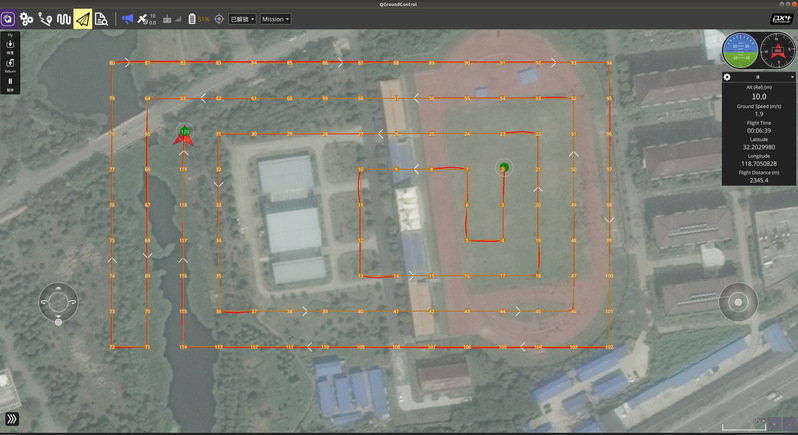This screenshot has width=798, height=435.
Task: Open vehicle setup gears icon
Action: (x=27, y=18)
